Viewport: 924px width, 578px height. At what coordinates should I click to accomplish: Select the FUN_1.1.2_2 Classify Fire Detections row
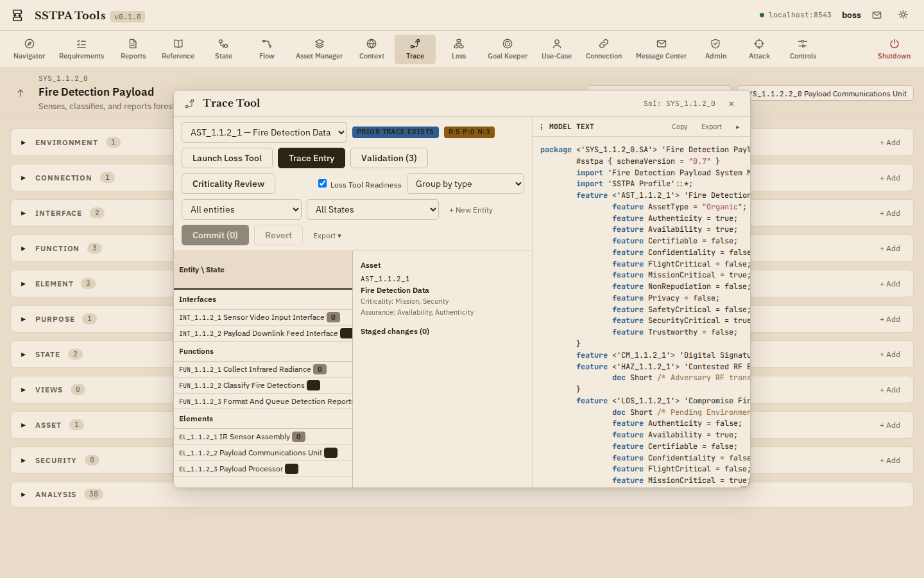pos(263,385)
